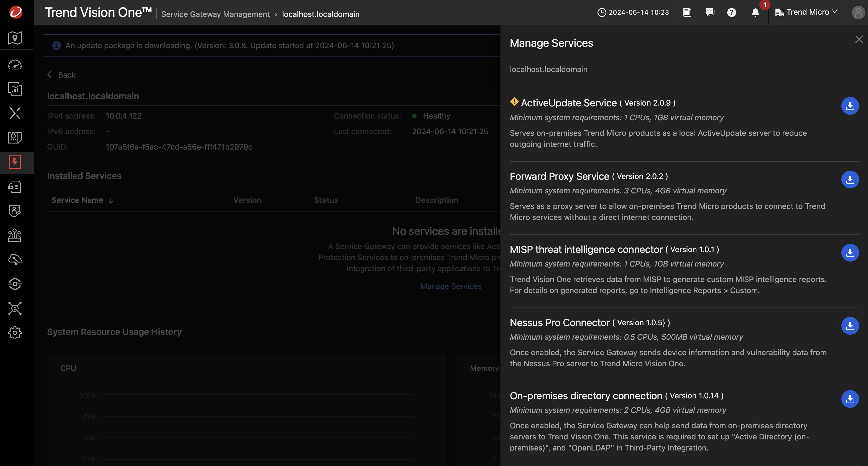Click the Memory chart label
868x466 pixels.
[484, 368]
